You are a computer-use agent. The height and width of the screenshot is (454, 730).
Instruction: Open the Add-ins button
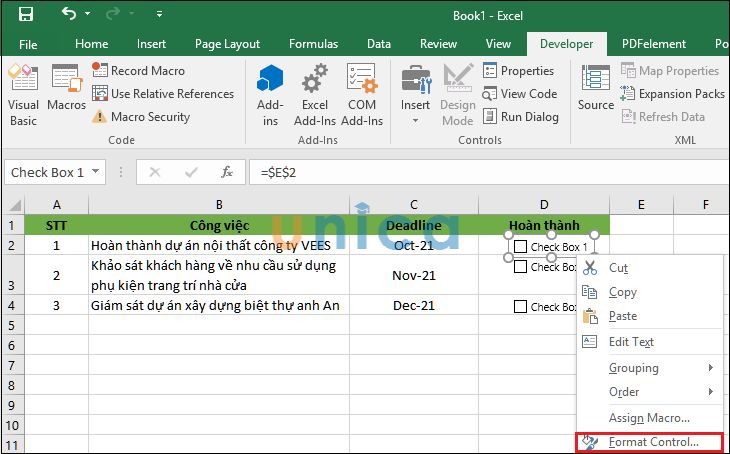pyautogui.click(x=270, y=95)
